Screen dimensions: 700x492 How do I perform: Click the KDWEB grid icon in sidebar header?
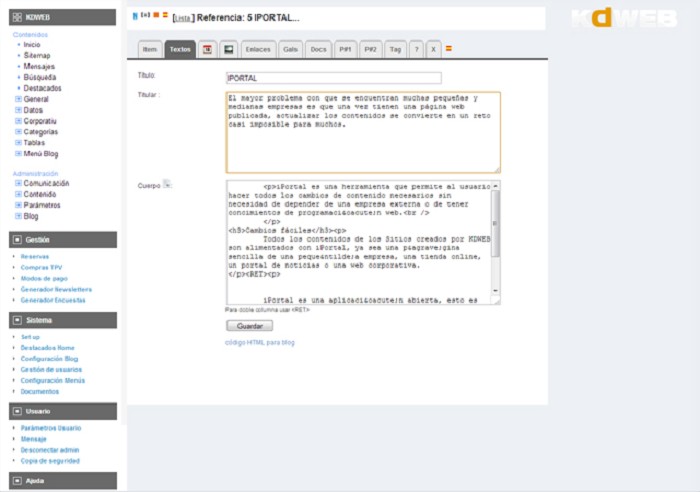(17, 17)
